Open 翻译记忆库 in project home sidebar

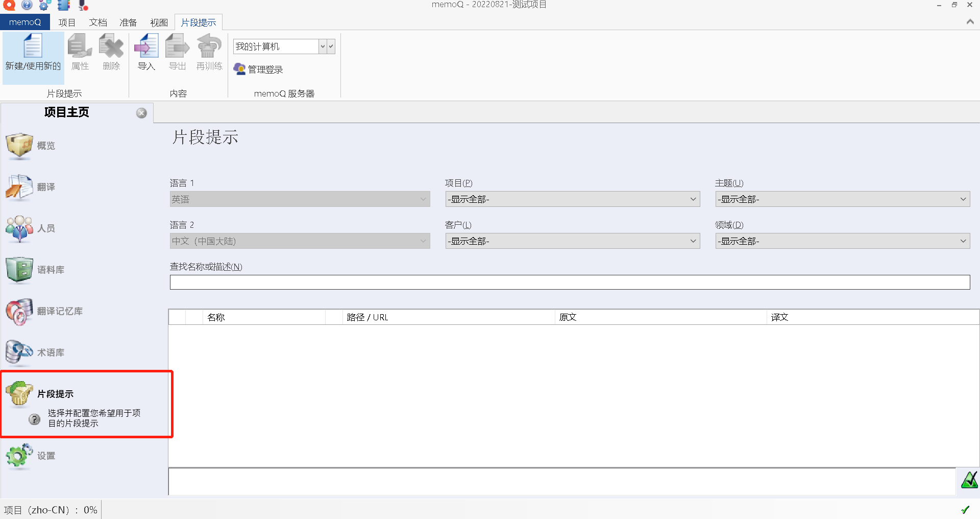click(x=44, y=311)
